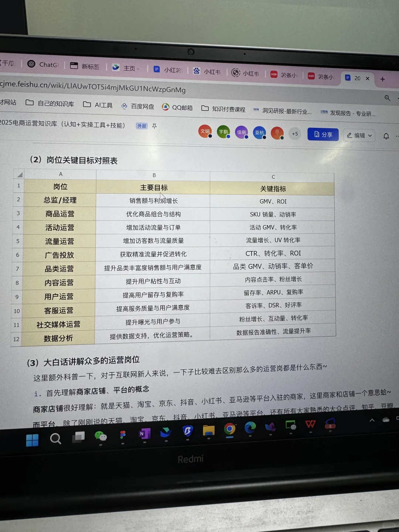399x532 pixels.
Task: Open OneNote from the taskbar
Action: 144,434
